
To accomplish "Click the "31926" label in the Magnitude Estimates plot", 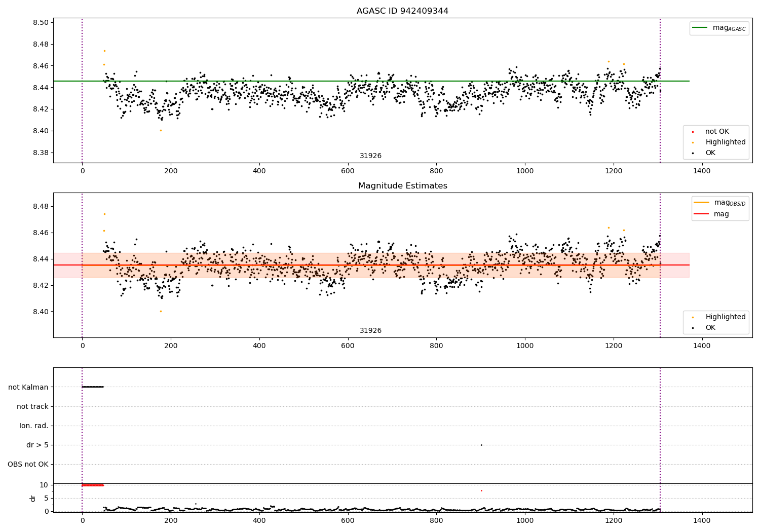I will (x=370, y=331).
